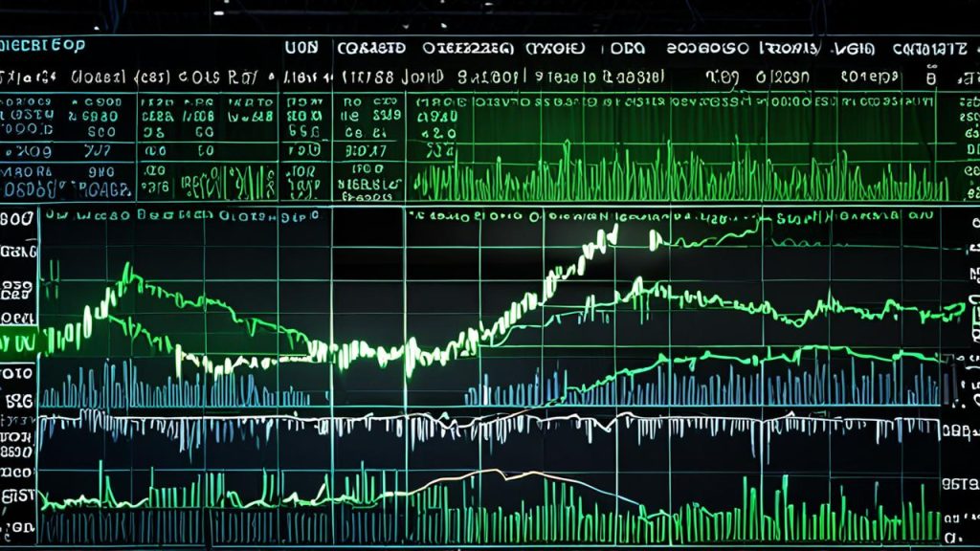Click the highlighted green price marker on the left axis

(19, 342)
